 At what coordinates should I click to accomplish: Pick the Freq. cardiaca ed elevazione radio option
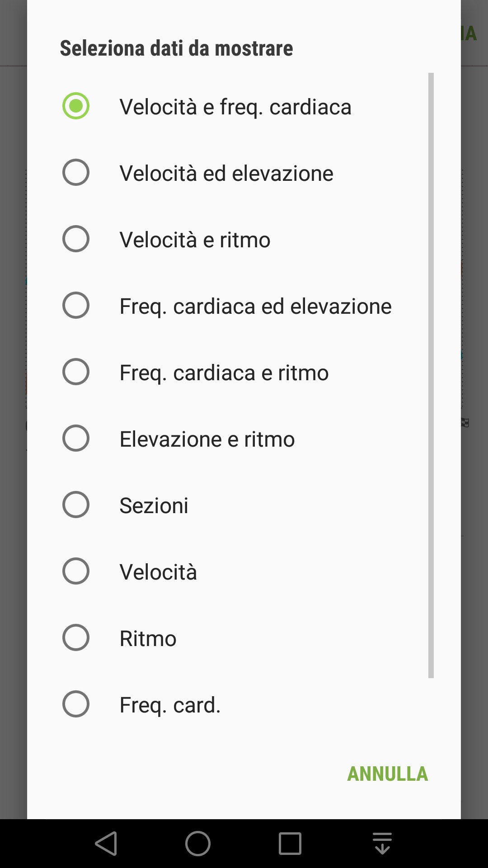pos(76,305)
